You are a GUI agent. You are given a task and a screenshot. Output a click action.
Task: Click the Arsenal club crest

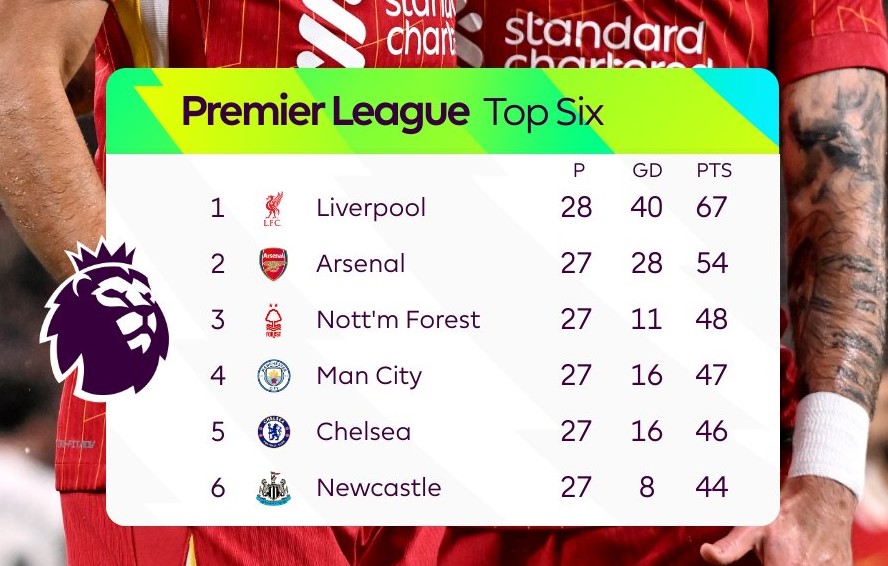(274, 264)
